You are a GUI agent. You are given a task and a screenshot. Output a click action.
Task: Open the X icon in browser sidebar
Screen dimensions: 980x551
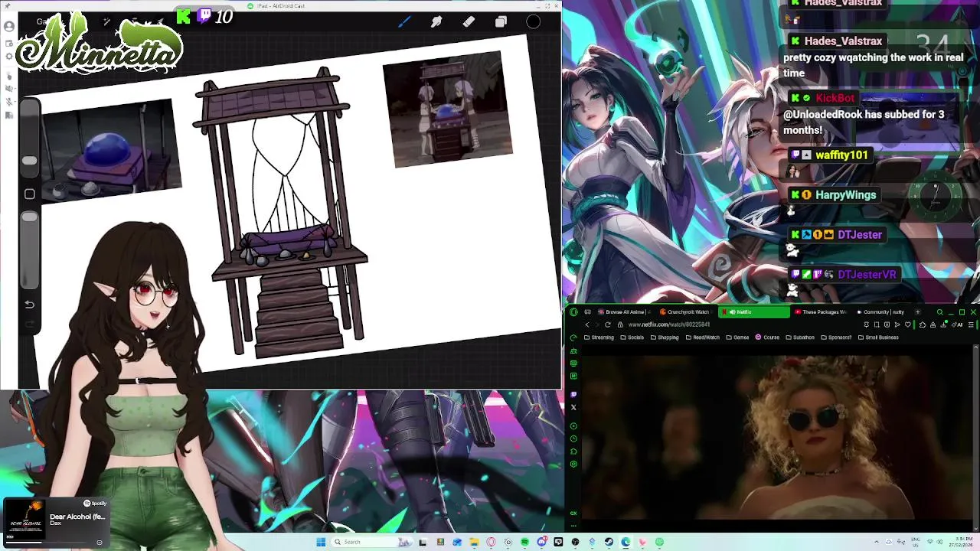coord(573,407)
